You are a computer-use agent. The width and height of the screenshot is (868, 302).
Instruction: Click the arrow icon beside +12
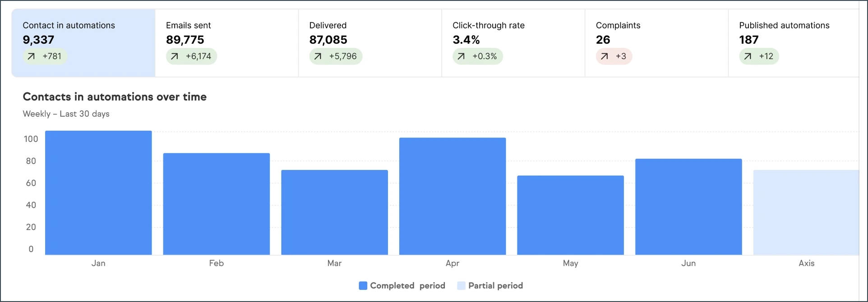click(748, 56)
